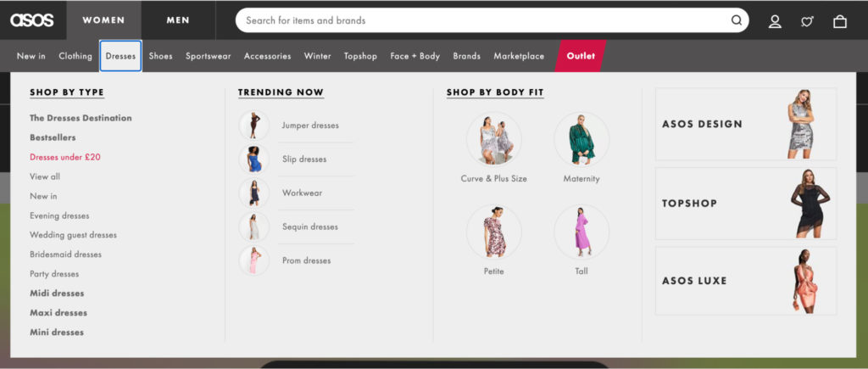The width and height of the screenshot is (868, 369).
Task: Open Mini dresses link
Action: 57,333
